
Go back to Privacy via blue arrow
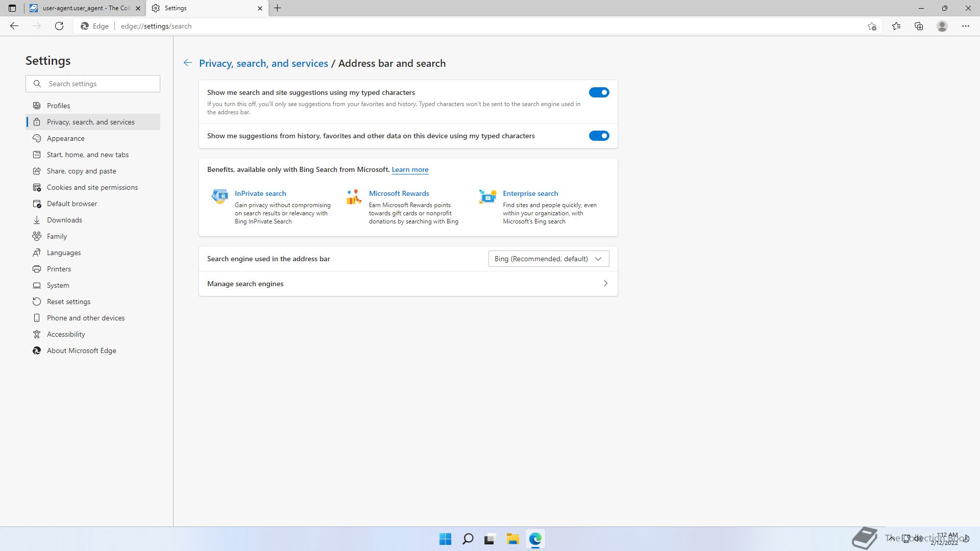188,63
